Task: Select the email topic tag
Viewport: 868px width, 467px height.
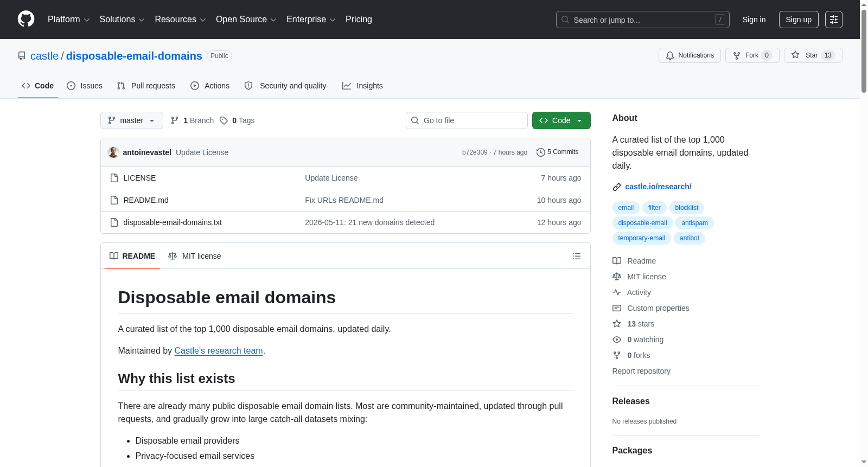Action: pyautogui.click(x=626, y=208)
